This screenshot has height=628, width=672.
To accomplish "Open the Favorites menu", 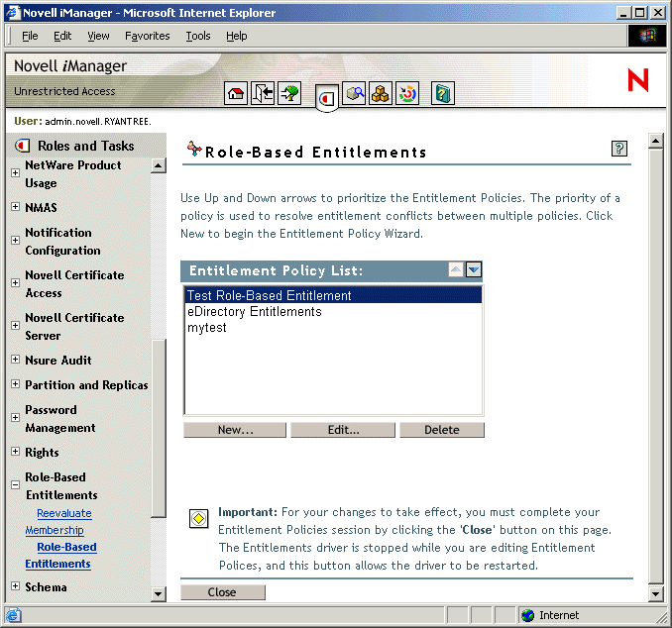I will tap(148, 36).
